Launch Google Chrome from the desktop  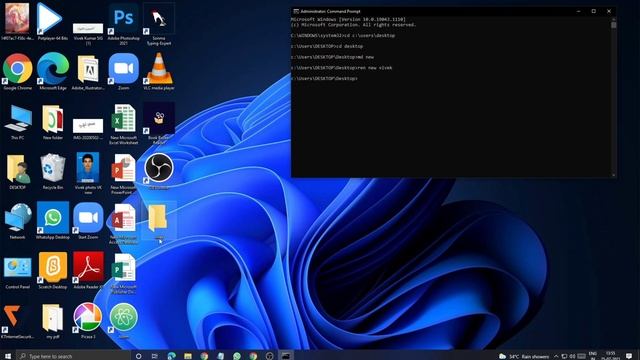pos(18,71)
